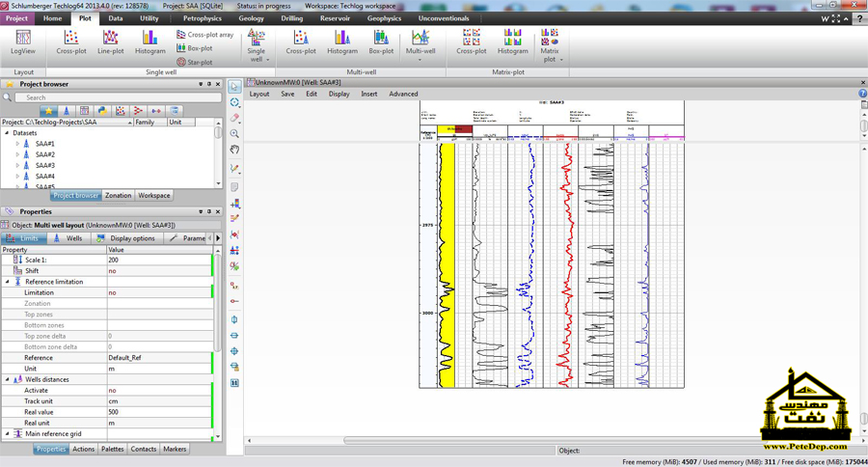
Task: Switch to the Data ribbon tab
Action: [x=115, y=18]
